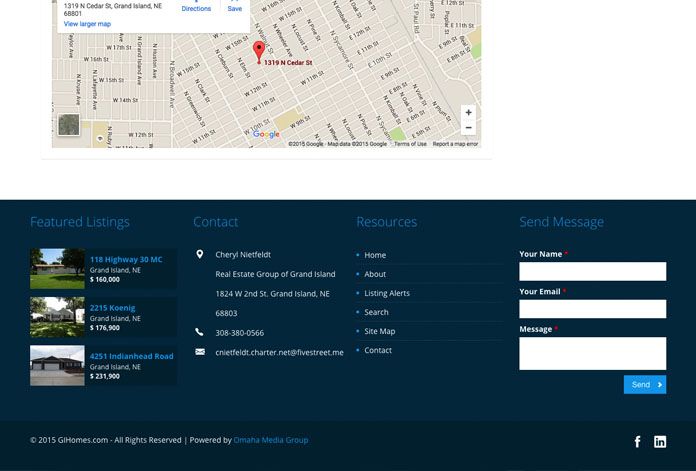Screen dimensions: 696x471
Task: Open the 118 Highway 30 MC listing thumbnail
Action: point(57,269)
